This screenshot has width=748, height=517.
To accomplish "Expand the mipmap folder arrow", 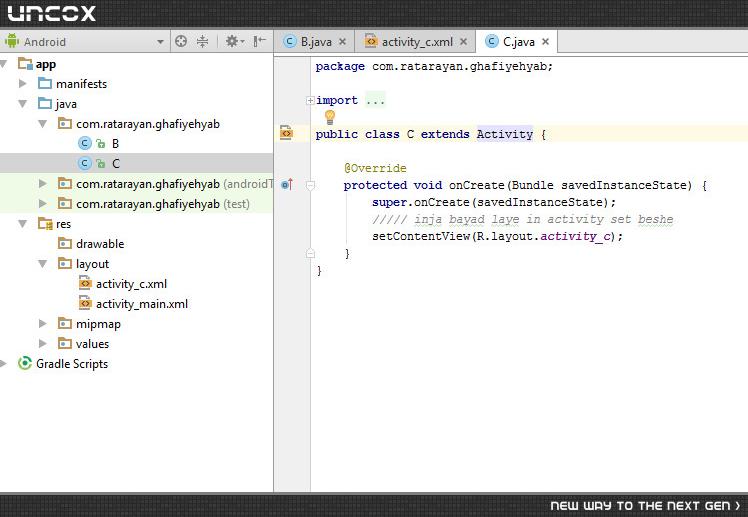I will [x=42, y=324].
